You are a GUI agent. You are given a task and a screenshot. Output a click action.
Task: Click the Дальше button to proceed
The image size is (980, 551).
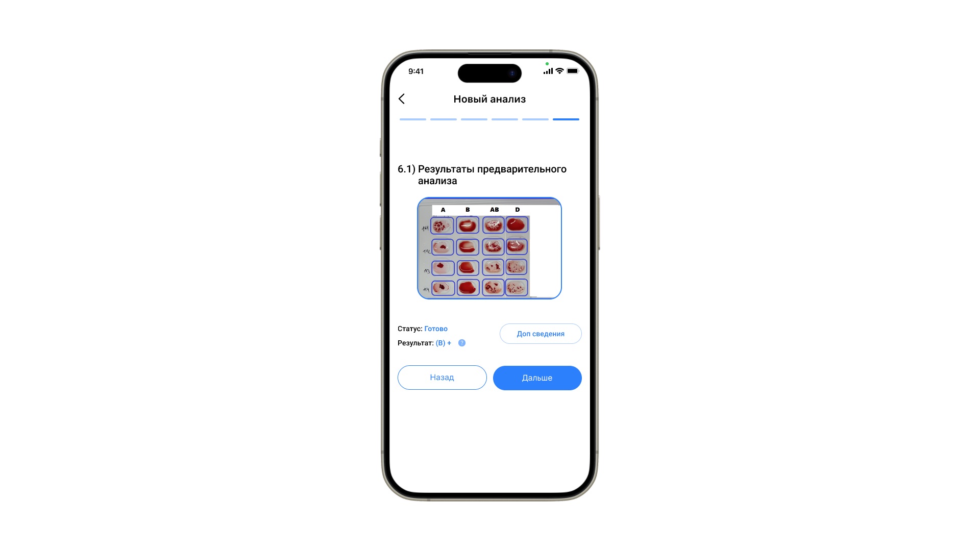[x=537, y=378]
